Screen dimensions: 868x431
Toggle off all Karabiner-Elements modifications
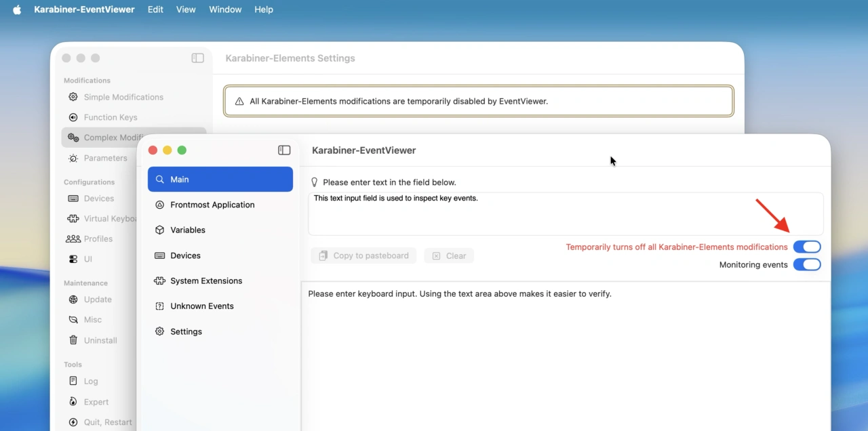[807, 247]
